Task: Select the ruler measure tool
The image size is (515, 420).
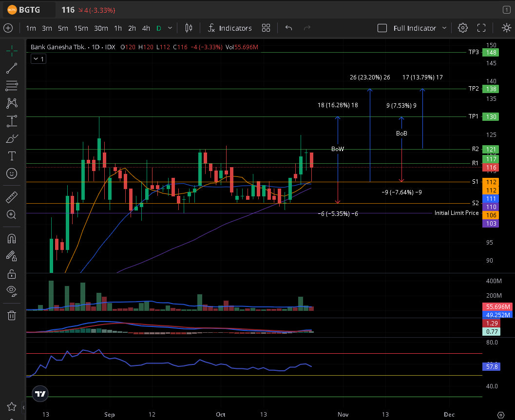Action: 12,197
